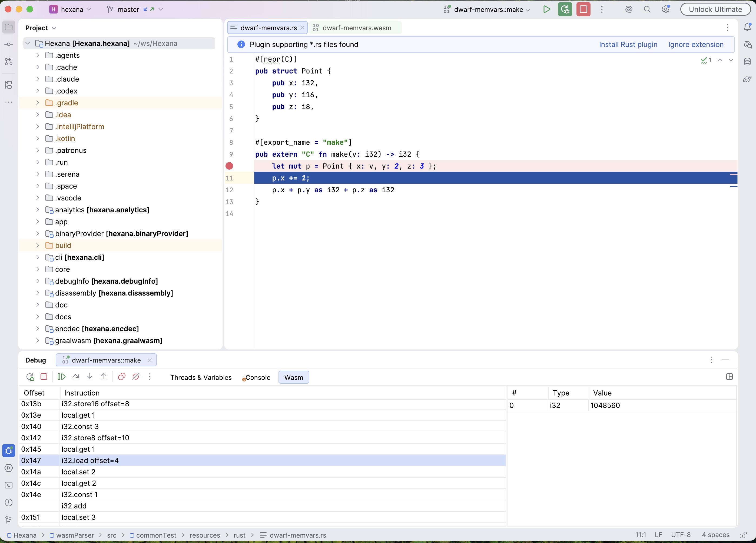Open the Structure tool window
Viewport: 756px width, 543px height.
coord(9,85)
